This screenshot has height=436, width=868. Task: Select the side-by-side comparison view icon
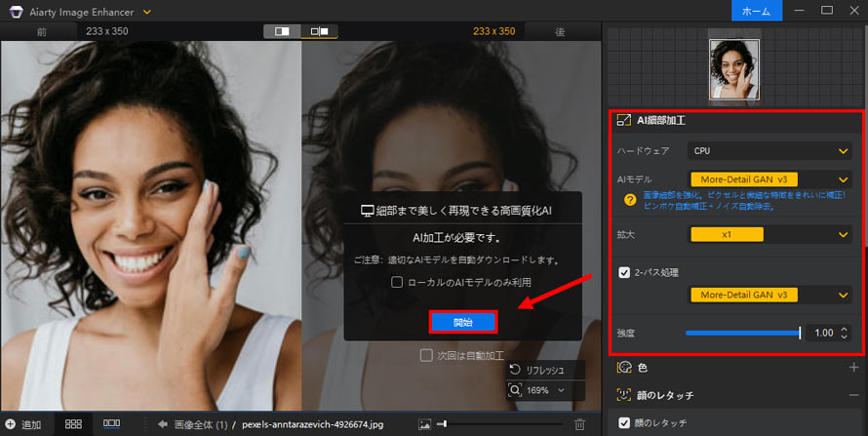point(320,31)
